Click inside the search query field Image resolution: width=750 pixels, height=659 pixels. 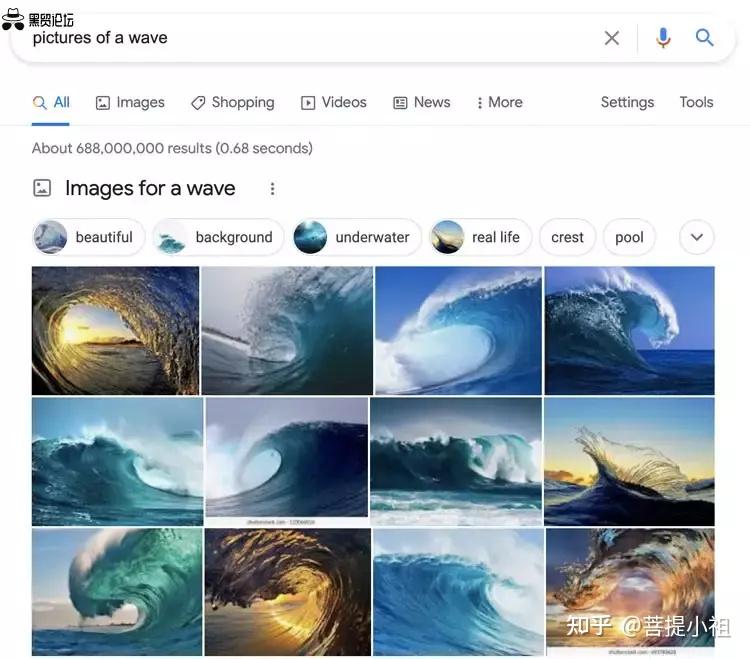[x=300, y=38]
